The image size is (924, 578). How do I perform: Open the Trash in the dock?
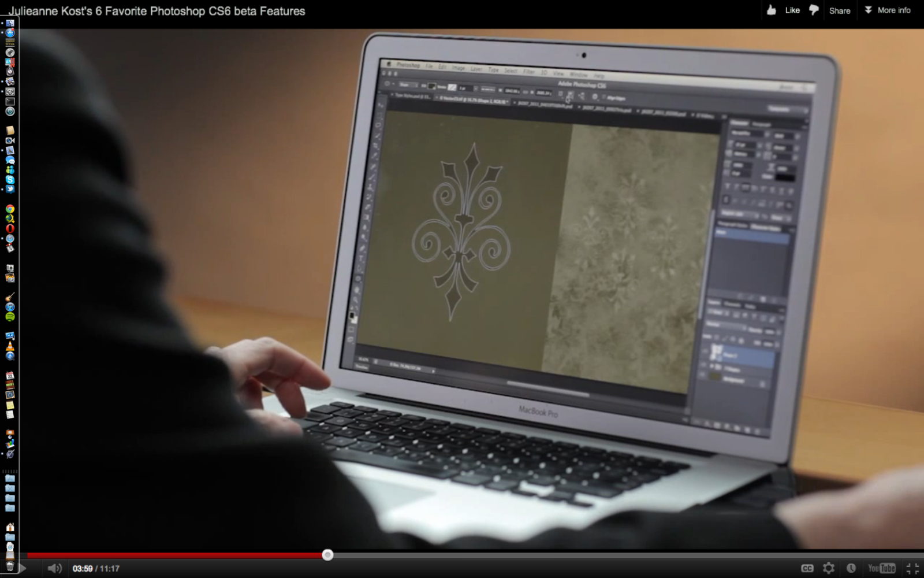click(x=10, y=566)
